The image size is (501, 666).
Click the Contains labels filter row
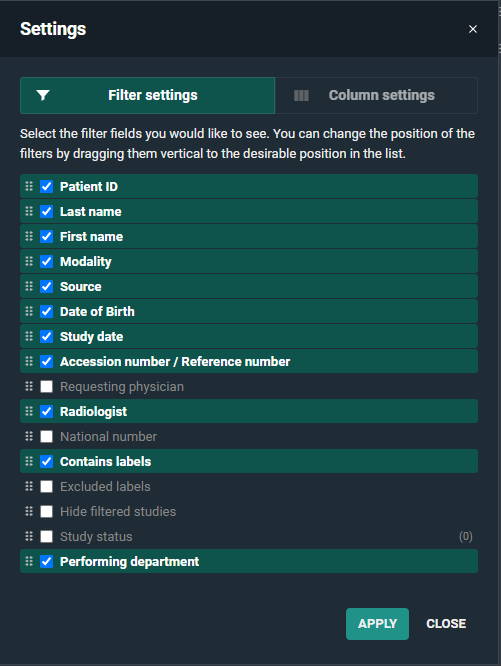click(x=249, y=461)
